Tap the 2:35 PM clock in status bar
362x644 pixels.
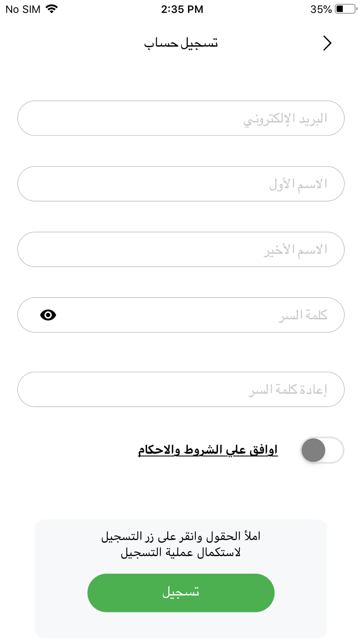coord(182,9)
